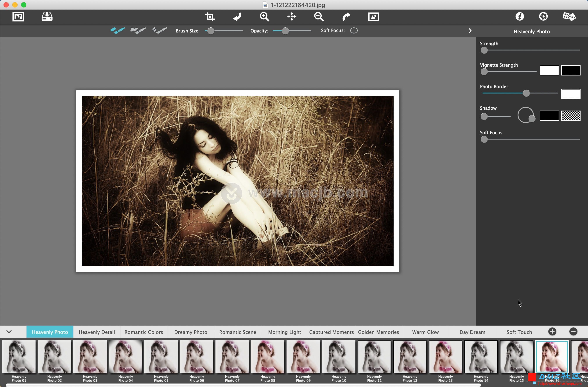588x387 pixels.
Task: Switch to the Warm Glow tab
Action: tap(425, 332)
